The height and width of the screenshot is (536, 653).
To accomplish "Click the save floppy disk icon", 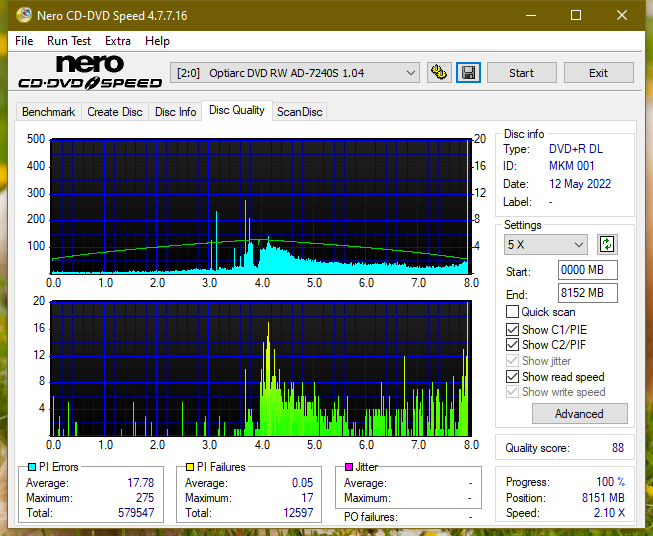I will tap(468, 73).
